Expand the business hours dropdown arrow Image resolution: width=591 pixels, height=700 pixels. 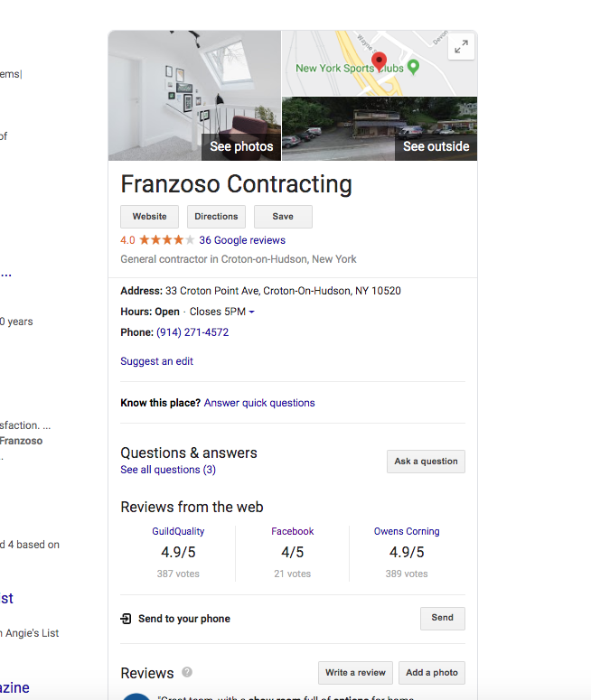click(x=251, y=313)
